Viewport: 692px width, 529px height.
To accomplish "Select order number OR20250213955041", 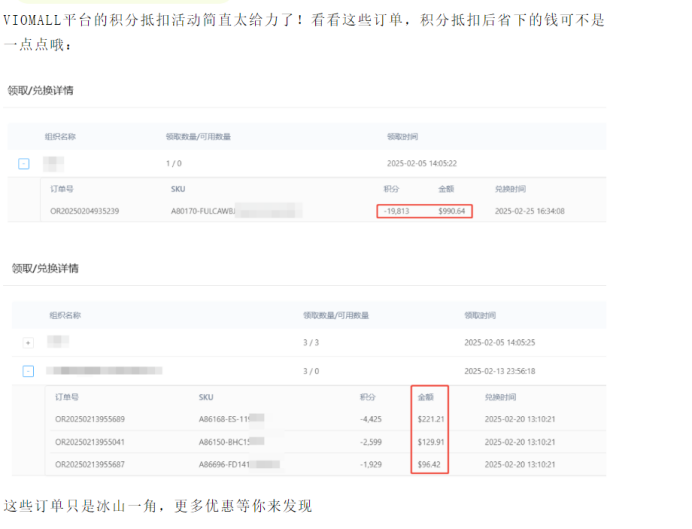I will point(90,442).
